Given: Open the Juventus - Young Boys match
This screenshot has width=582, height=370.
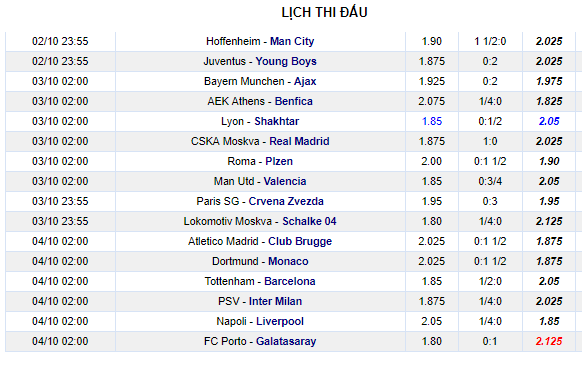Looking at the screenshot, I should coord(260,61).
